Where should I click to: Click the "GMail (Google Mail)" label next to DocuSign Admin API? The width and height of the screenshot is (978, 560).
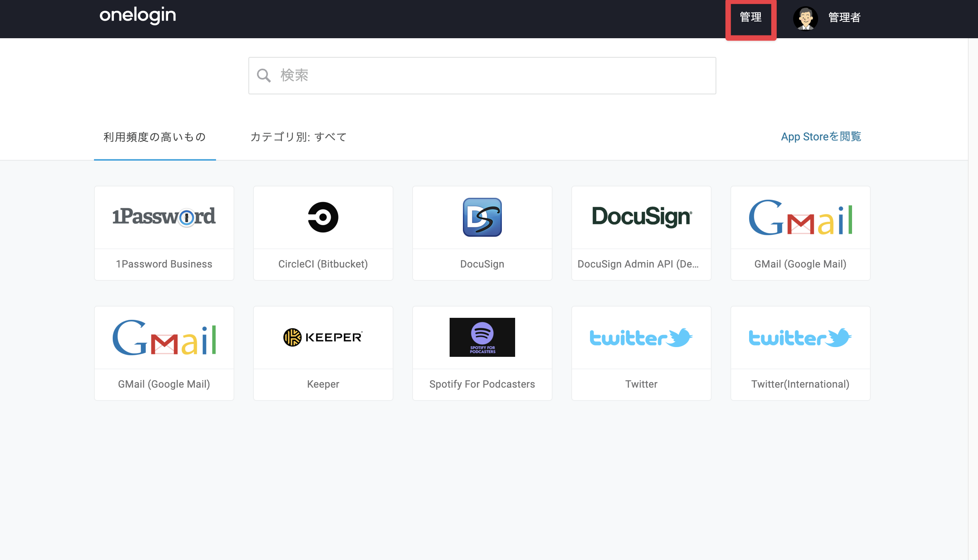[801, 264]
